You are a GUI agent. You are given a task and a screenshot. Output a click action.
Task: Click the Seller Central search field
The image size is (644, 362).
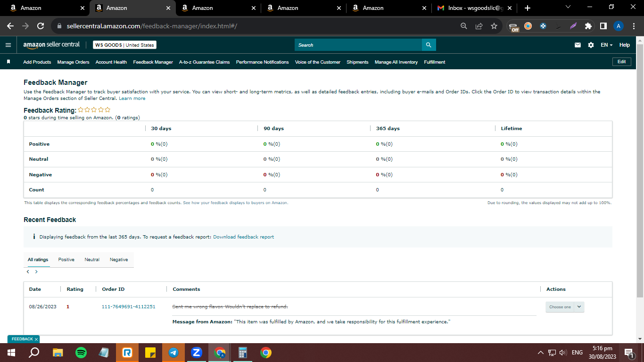coord(358,45)
